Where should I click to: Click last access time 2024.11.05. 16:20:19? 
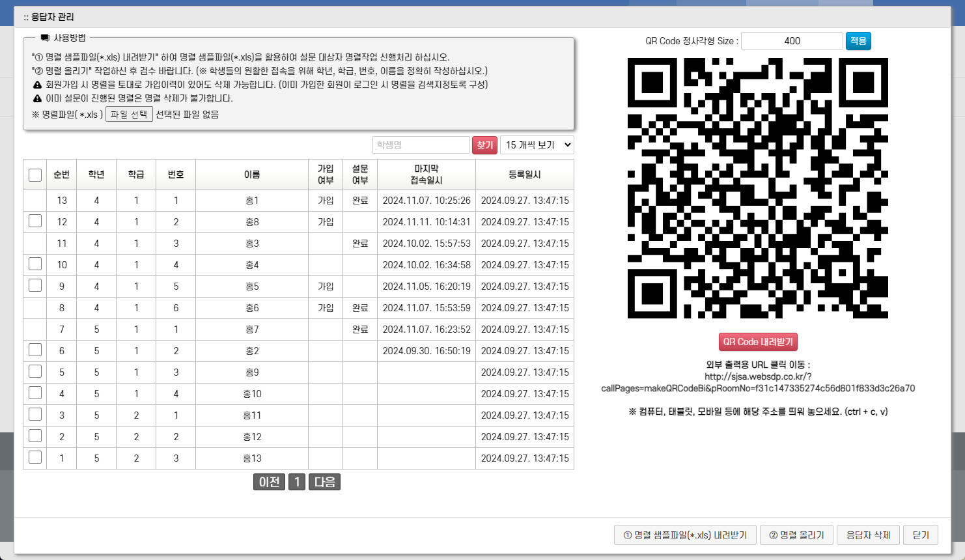coord(427,287)
